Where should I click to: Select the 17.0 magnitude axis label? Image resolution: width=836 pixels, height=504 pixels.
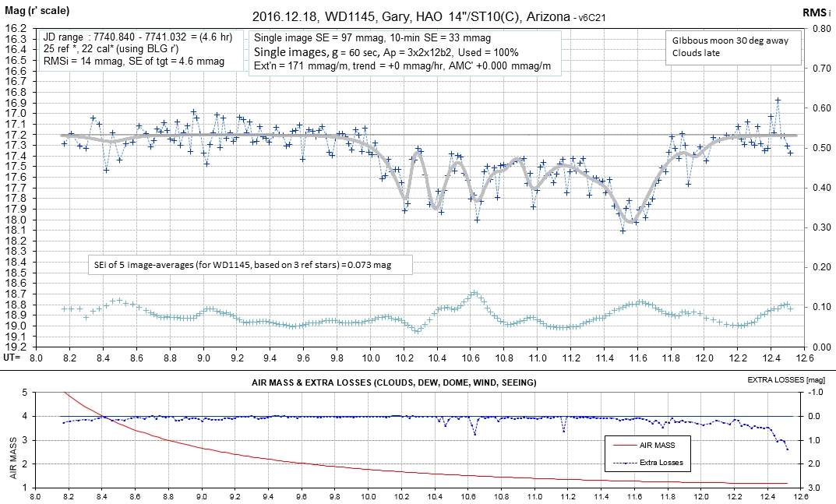click(x=15, y=113)
